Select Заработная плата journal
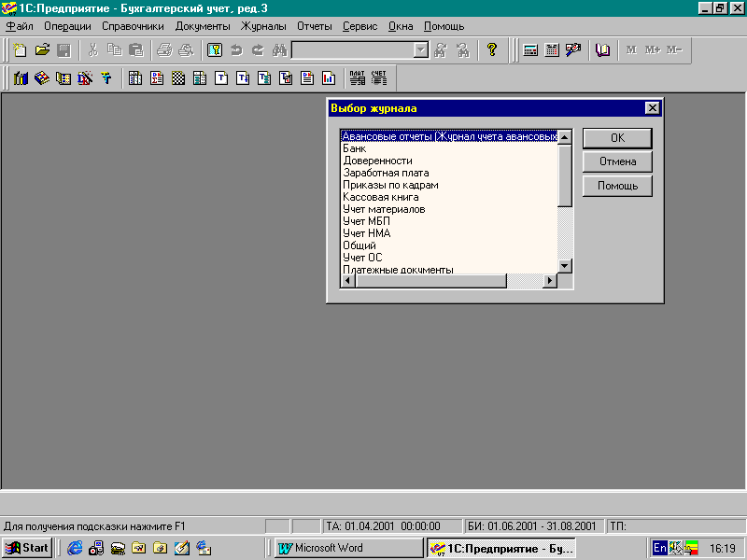Screen dimensions: 747x560 (449, 173)
